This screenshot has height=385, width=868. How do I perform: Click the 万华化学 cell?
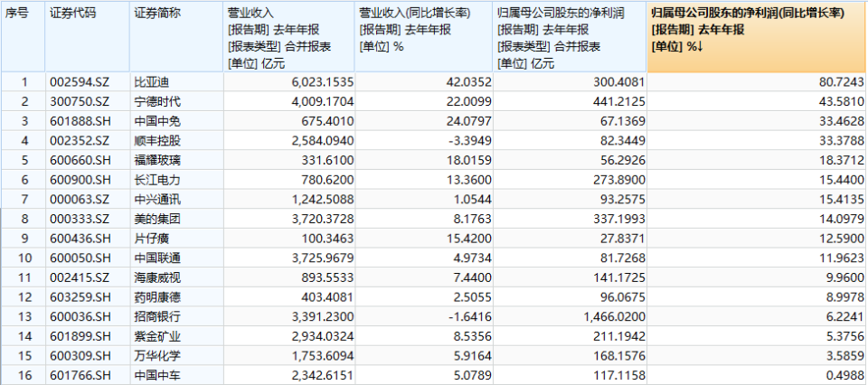tap(157, 356)
